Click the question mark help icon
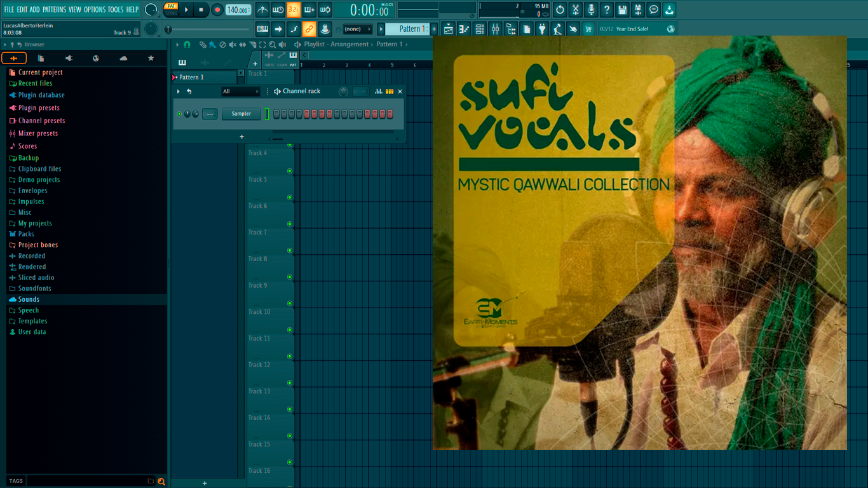The height and width of the screenshot is (488, 868). click(x=607, y=10)
